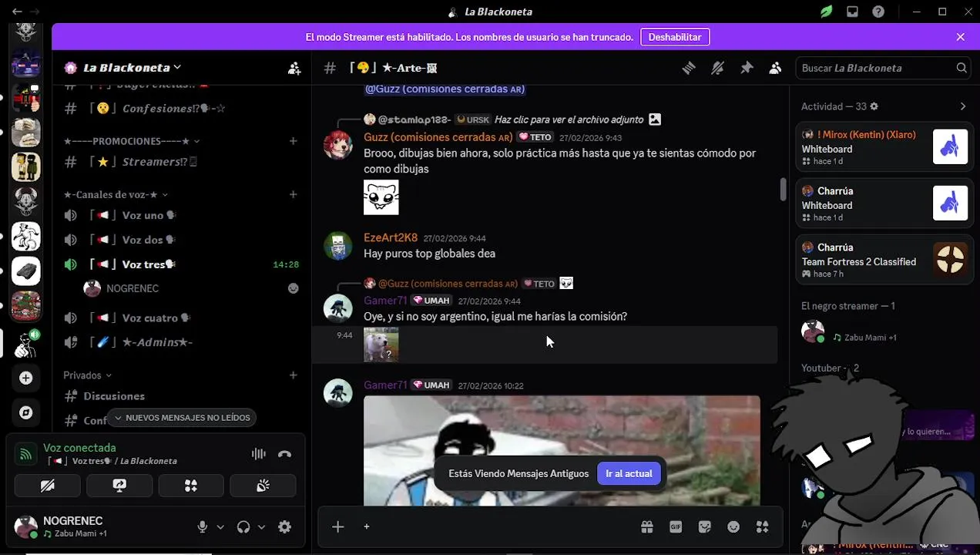The height and width of the screenshot is (555, 980).
Task: Open the soundboard button in voice panel
Action: coord(263,486)
